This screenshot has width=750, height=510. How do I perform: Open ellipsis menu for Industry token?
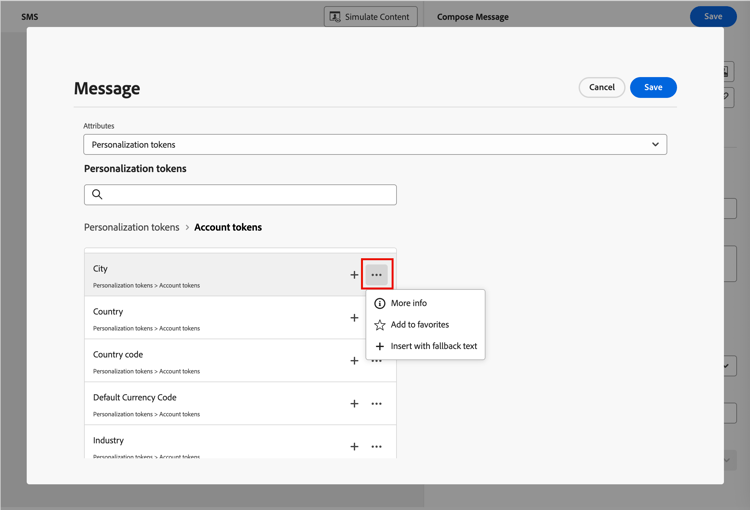pos(377,447)
